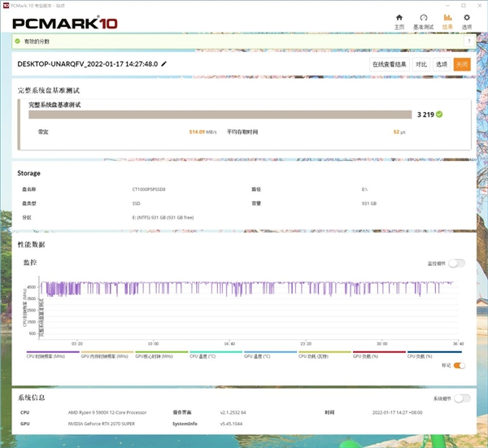Click the PCMark 10 logo
The width and height of the screenshot is (488, 448).
point(65,23)
